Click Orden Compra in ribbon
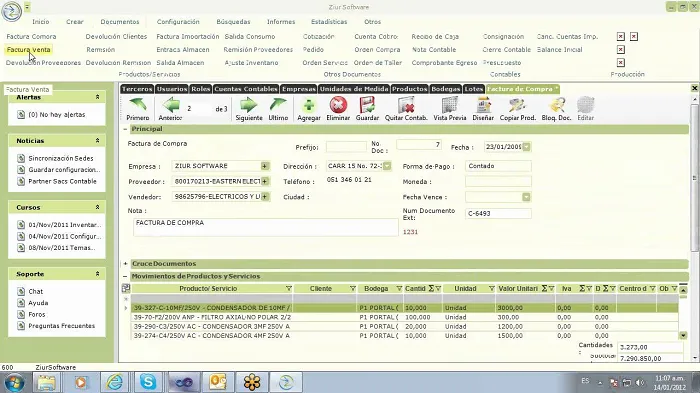The height and width of the screenshot is (393, 700). 377,50
